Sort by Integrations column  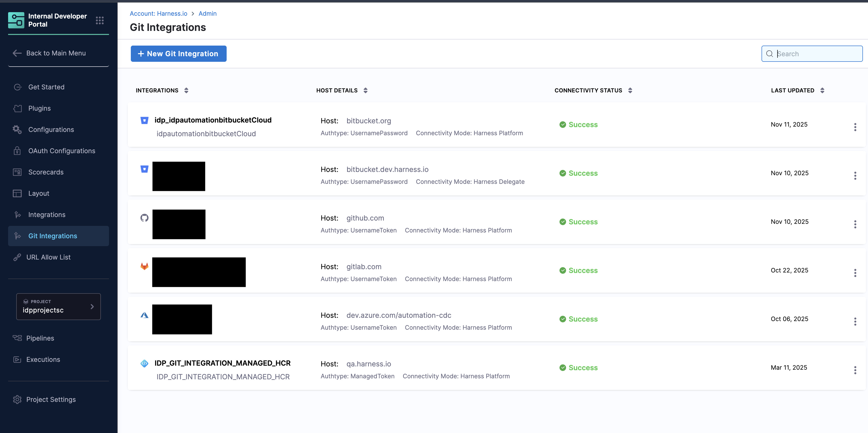186,90
